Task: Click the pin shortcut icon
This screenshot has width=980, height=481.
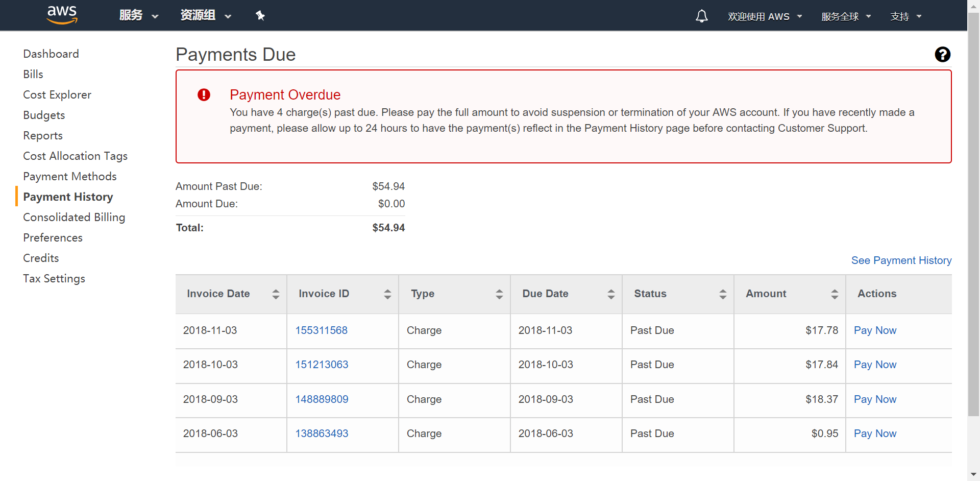Action: [260, 16]
